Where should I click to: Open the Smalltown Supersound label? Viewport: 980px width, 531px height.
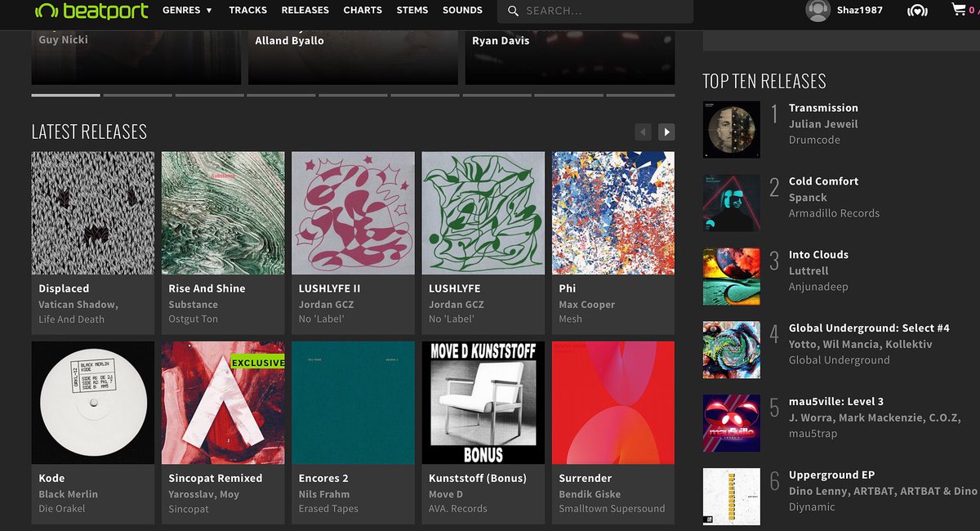click(612, 508)
